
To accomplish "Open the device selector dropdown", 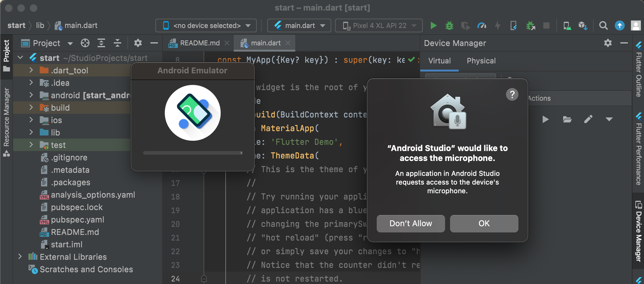I will [206, 25].
